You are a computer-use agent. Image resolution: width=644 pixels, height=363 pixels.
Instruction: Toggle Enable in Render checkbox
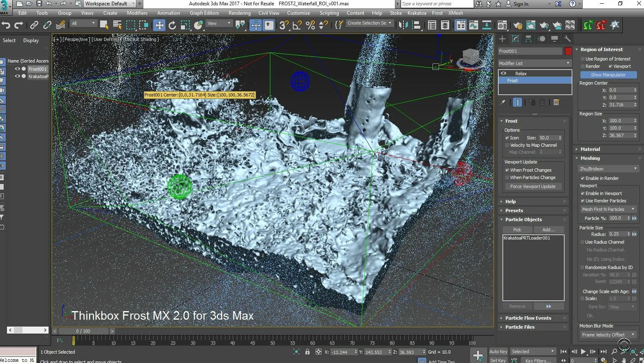pyautogui.click(x=583, y=178)
